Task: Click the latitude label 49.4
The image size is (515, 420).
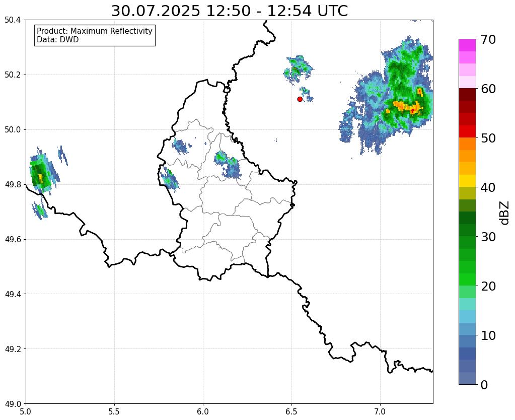Action: pos(13,294)
